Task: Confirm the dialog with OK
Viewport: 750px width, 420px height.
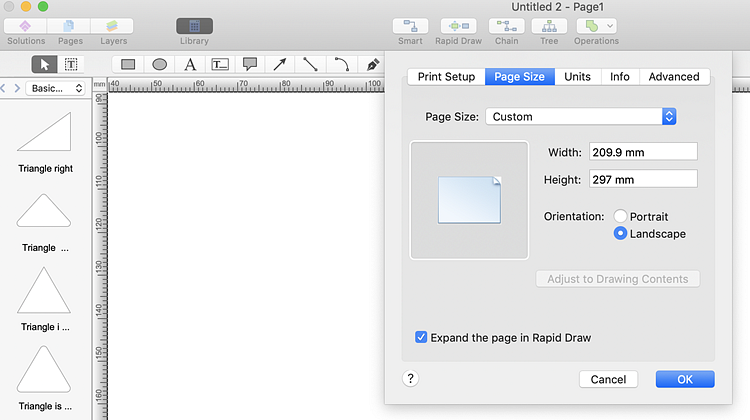Action: click(685, 379)
